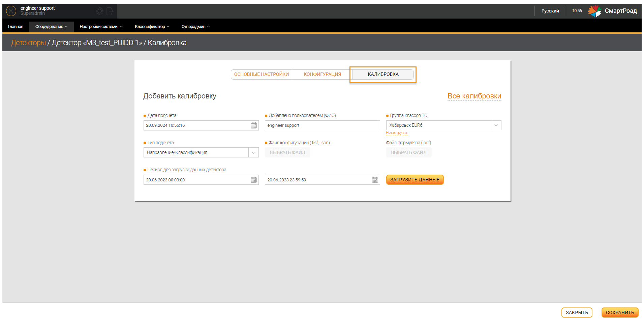Click the Добавить калибровку heading

(180, 96)
